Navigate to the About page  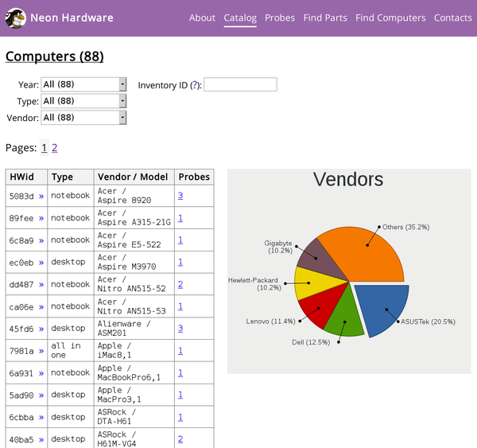pyautogui.click(x=202, y=18)
